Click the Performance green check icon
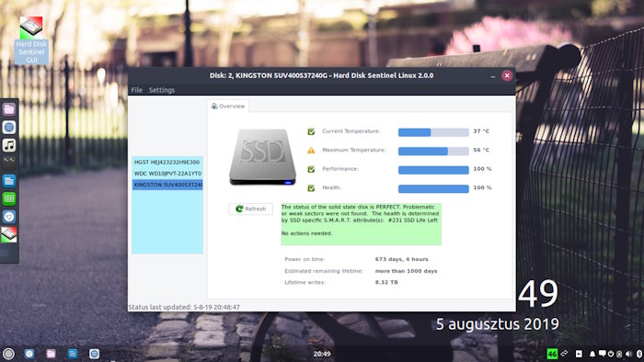The height and width of the screenshot is (362, 644). coord(311,169)
